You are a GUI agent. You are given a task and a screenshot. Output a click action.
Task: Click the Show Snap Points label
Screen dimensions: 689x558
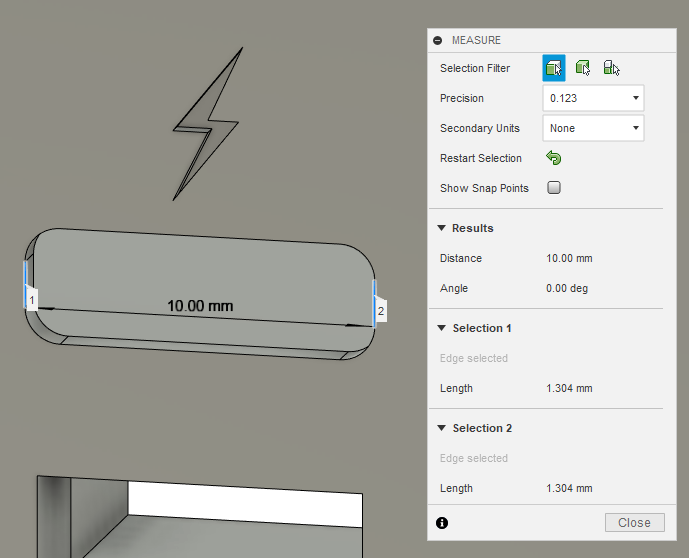484,188
